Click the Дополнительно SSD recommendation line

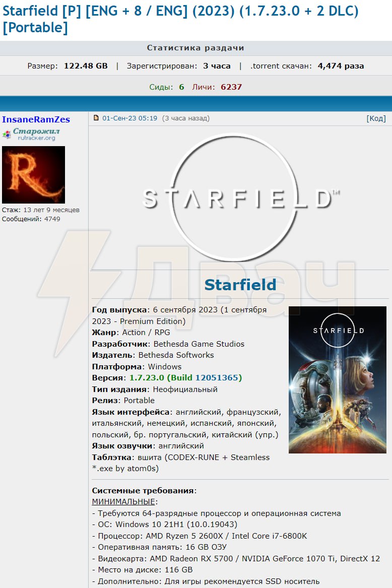click(206, 581)
